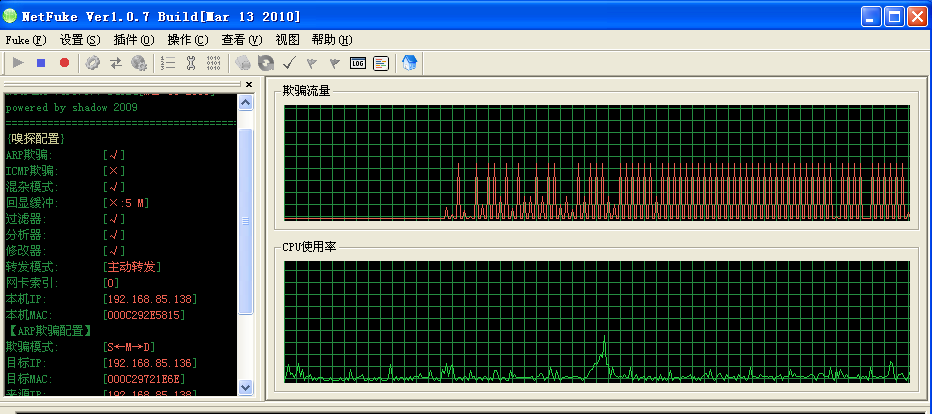
Task: Click the info panel scrollbar up arrow
Action: pos(245,102)
